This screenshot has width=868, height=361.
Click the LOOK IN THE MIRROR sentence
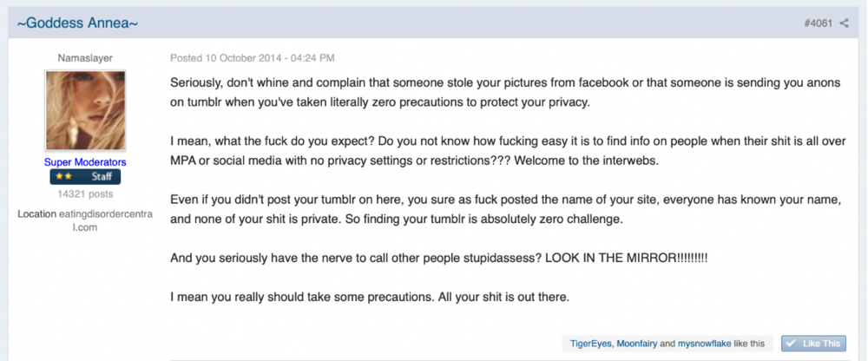coord(439,258)
